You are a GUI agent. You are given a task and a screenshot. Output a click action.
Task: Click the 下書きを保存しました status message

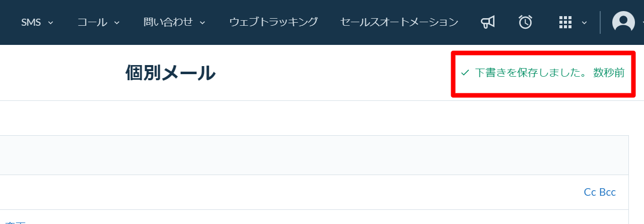tap(531, 73)
